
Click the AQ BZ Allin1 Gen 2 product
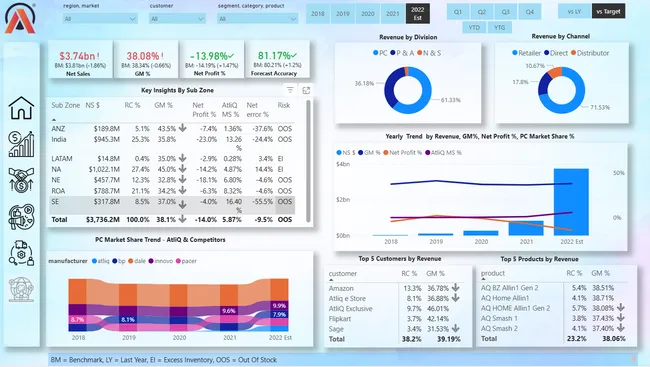(509, 288)
